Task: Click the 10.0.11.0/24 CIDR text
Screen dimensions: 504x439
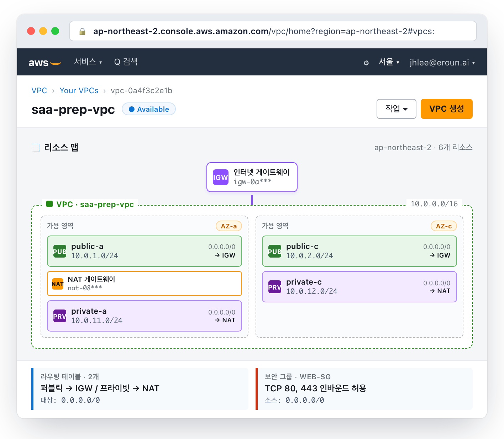Action: pyautogui.click(x=97, y=321)
